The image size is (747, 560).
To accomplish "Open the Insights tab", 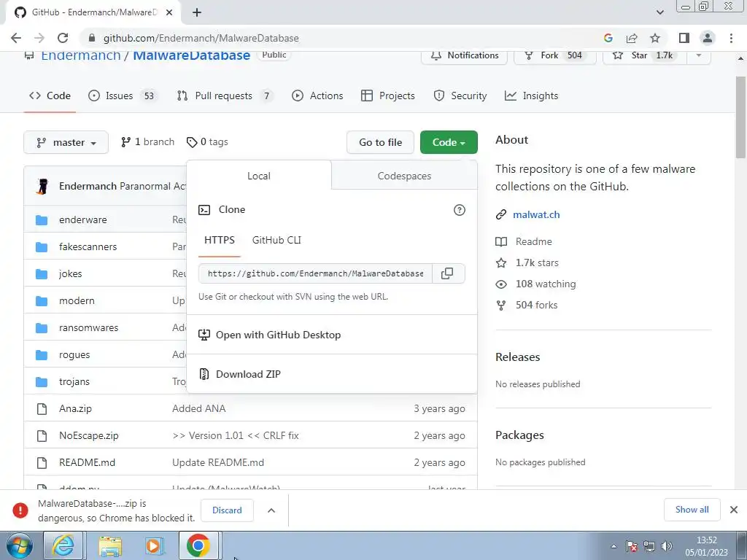I will pos(531,96).
